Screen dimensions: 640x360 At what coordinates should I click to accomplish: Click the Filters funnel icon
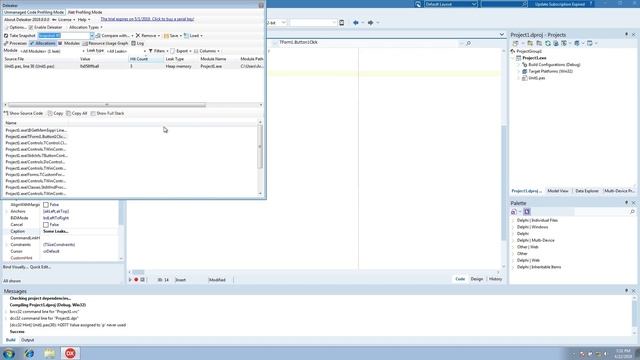[151, 51]
